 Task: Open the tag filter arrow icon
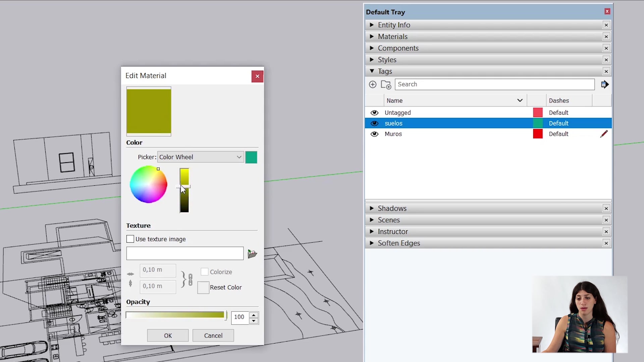pos(605,84)
